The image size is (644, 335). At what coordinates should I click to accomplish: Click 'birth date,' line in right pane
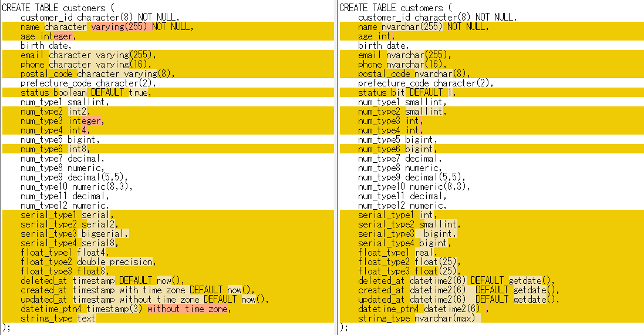point(383,46)
